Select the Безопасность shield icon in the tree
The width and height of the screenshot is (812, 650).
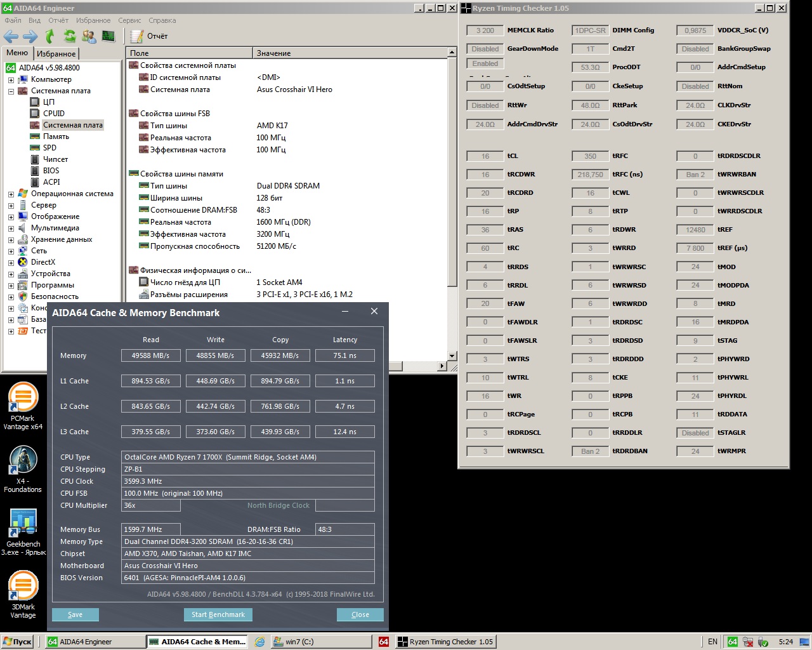pyautogui.click(x=23, y=296)
